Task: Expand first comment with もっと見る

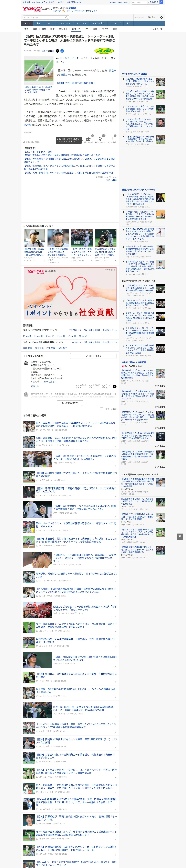Action: click(x=49, y=382)
